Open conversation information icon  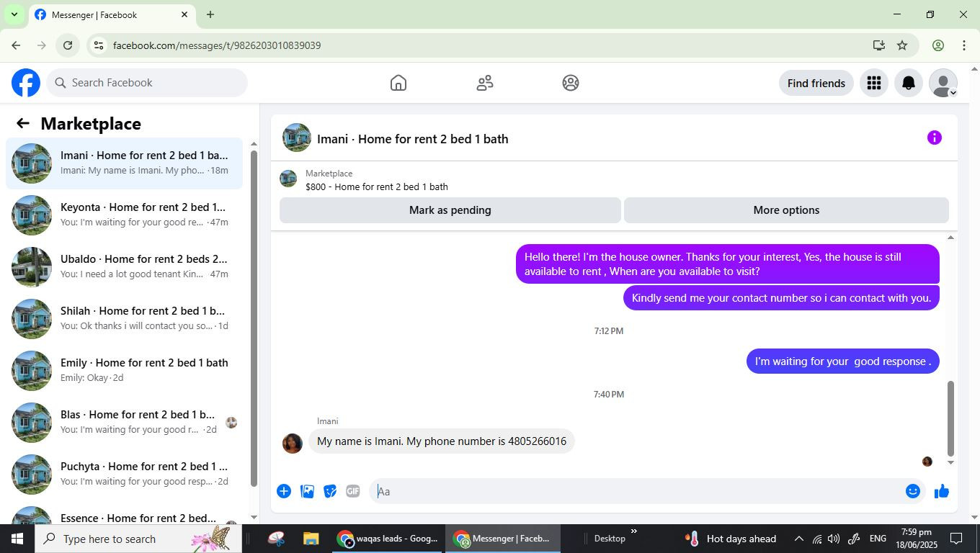point(935,138)
